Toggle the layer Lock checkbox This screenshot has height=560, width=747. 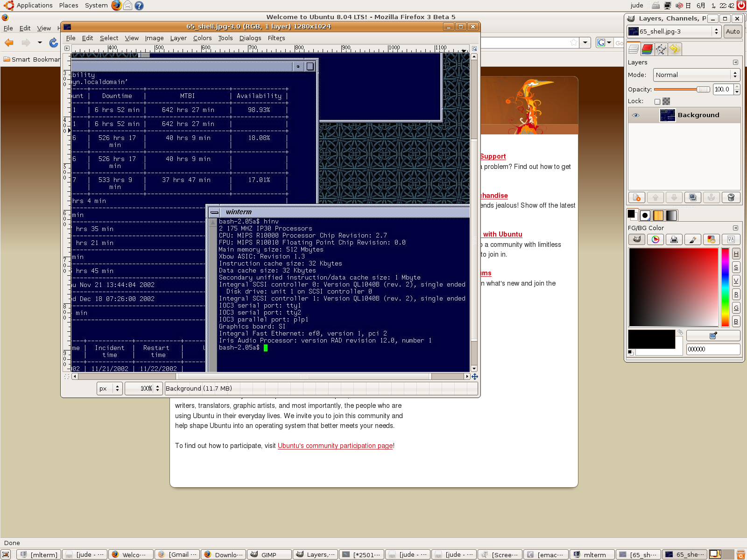coord(657,101)
